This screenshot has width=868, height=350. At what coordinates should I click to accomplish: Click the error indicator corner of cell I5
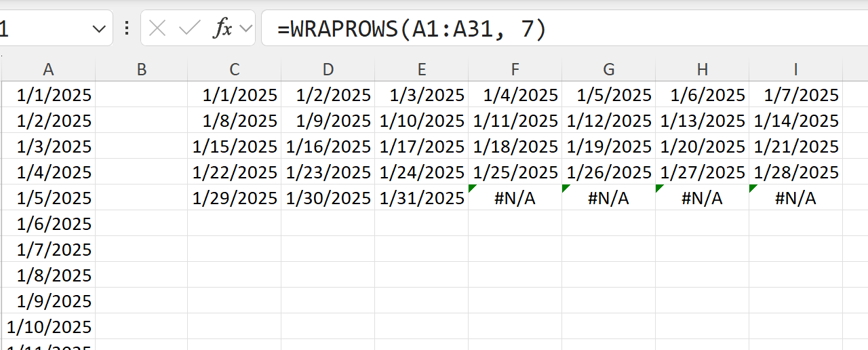[x=753, y=189]
